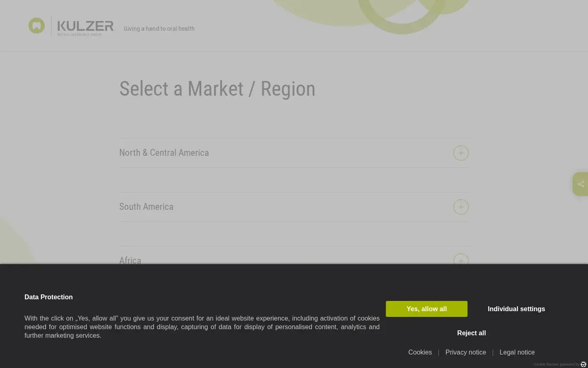Click the Select a Market / Region heading
This screenshot has height=368, width=588.
pos(217,89)
